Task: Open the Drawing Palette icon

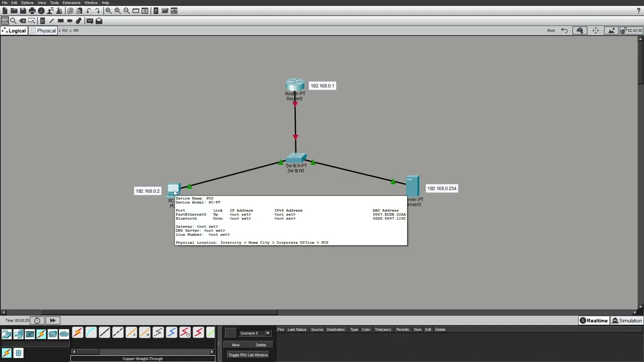Action: pos(136,11)
